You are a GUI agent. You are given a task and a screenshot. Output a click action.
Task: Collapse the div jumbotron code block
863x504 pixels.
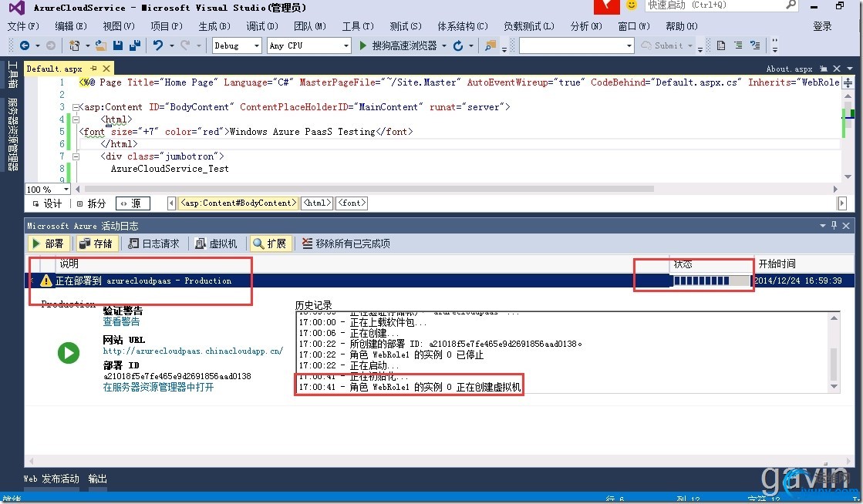(x=76, y=156)
